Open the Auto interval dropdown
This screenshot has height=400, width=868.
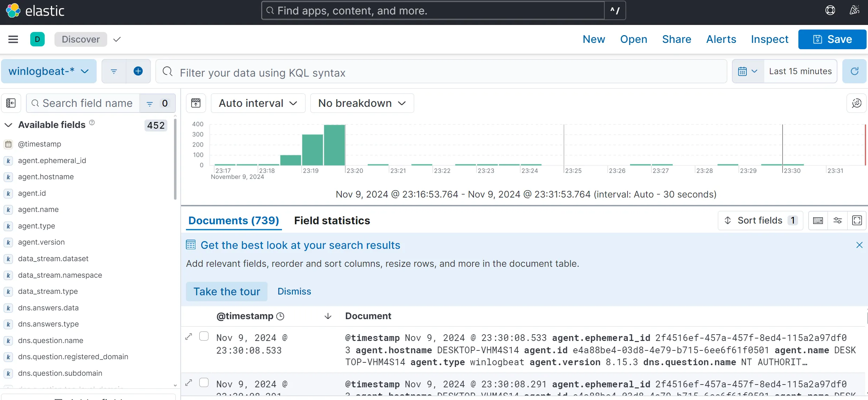point(258,103)
